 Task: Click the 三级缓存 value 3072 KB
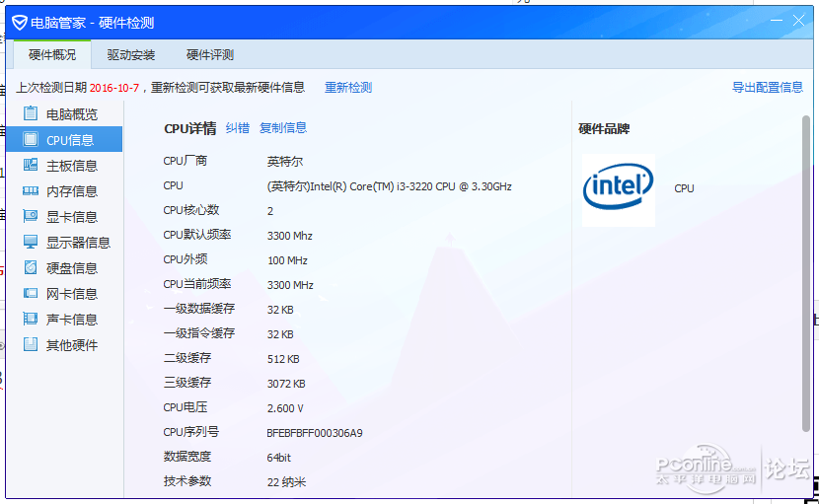(x=286, y=384)
